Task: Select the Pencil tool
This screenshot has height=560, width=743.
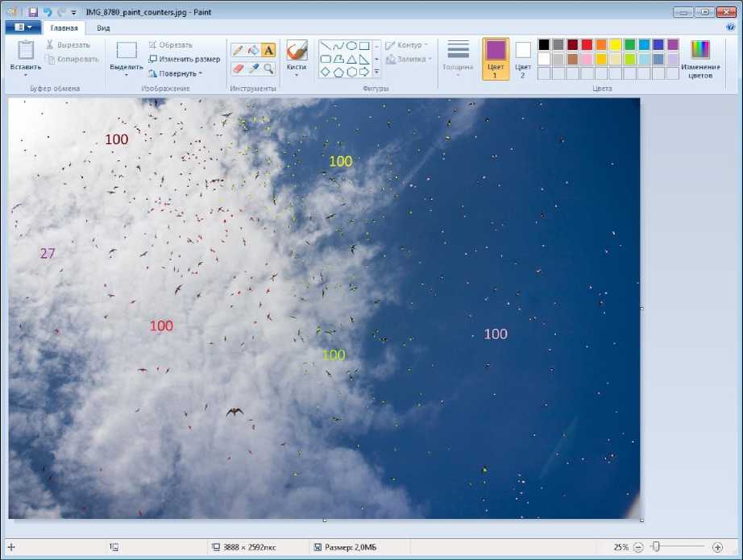Action: (x=238, y=50)
